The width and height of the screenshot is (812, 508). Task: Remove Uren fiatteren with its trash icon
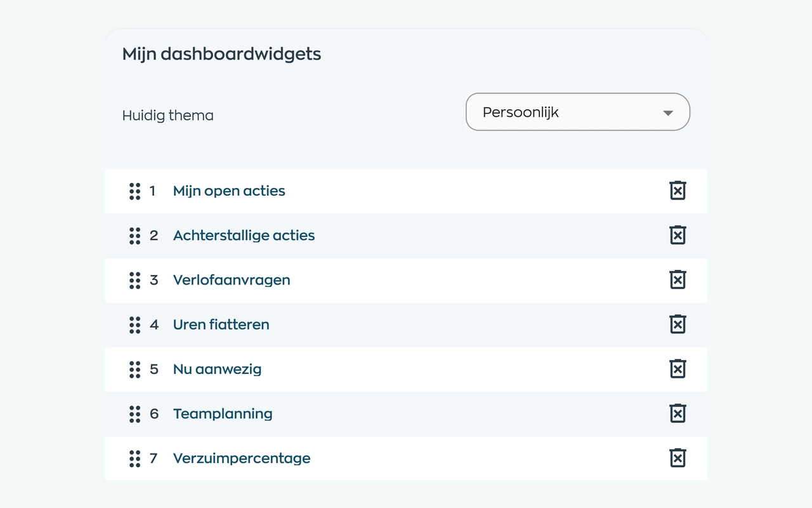678,324
